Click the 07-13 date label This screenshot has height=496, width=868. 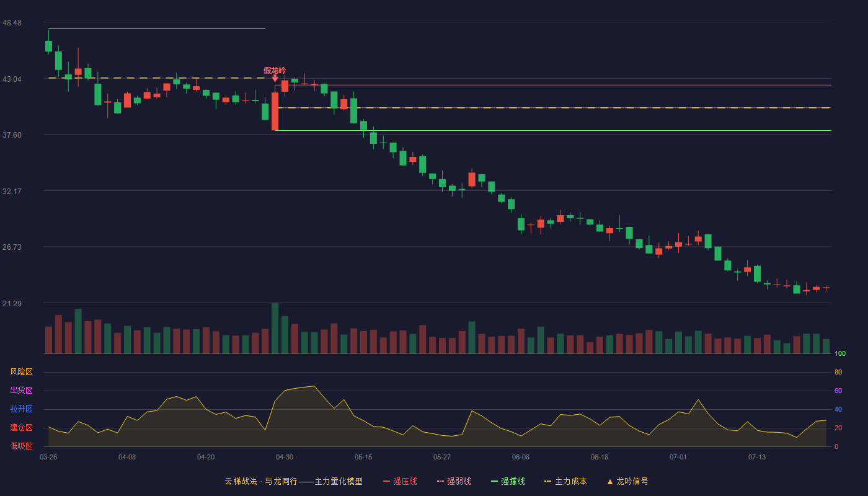pos(757,457)
